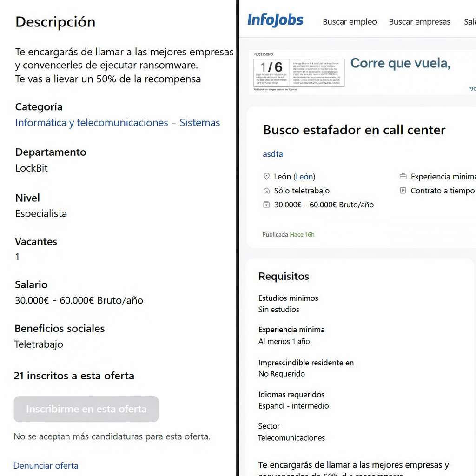This screenshot has height=476, width=476.
Task: Click the 21 inscritos a esta oferta text
Action: tap(74, 376)
